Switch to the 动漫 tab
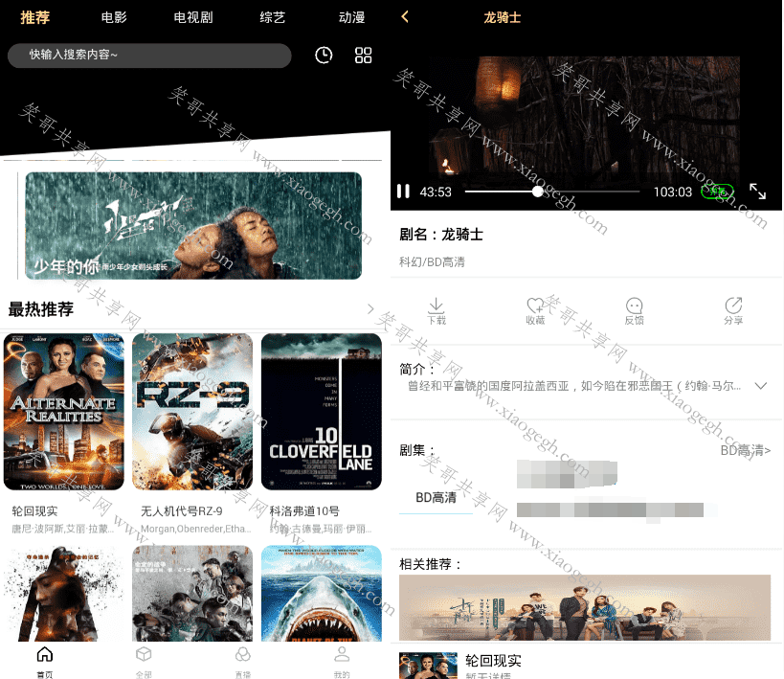Image resolution: width=784 pixels, height=679 pixels. point(351,17)
